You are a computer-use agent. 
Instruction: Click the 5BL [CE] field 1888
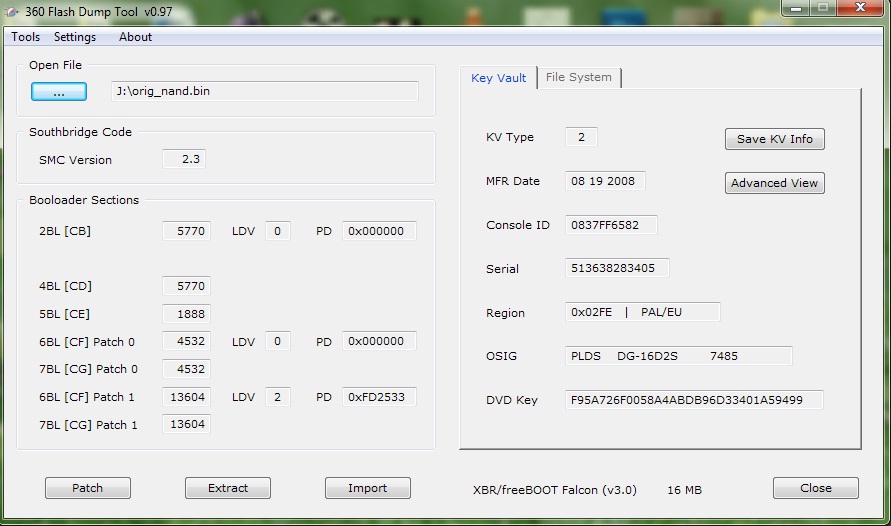pyautogui.click(x=186, y=314)
